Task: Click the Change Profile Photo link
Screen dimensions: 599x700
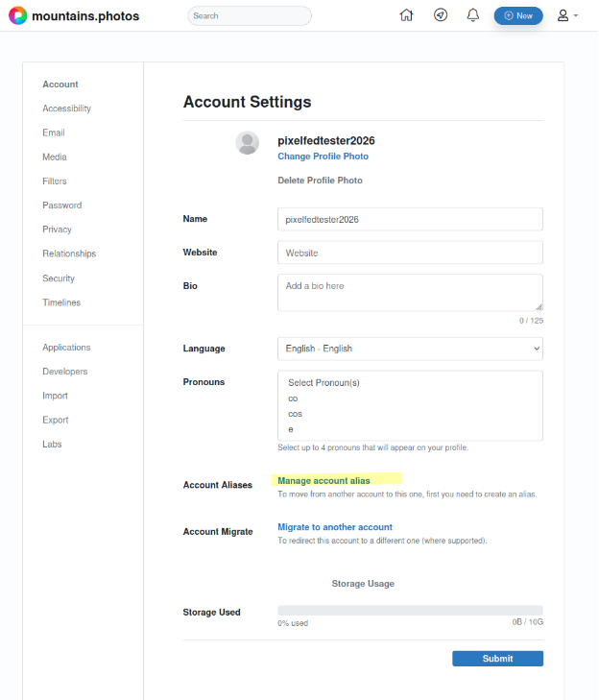Action: click(x=323, y=157)
